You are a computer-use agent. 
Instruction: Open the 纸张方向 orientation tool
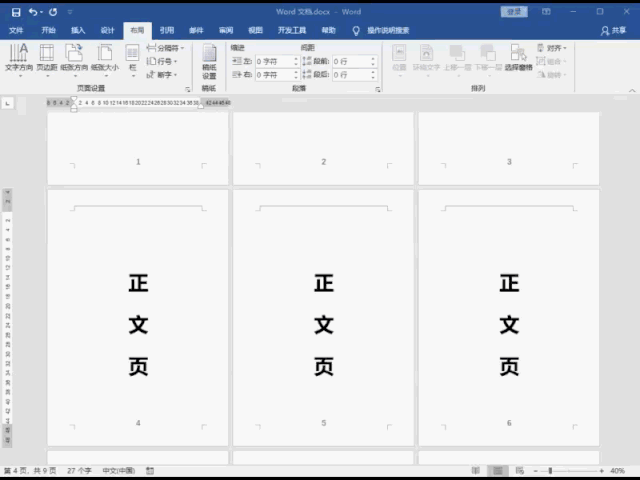pyautogui.click(x=74, y=60)
